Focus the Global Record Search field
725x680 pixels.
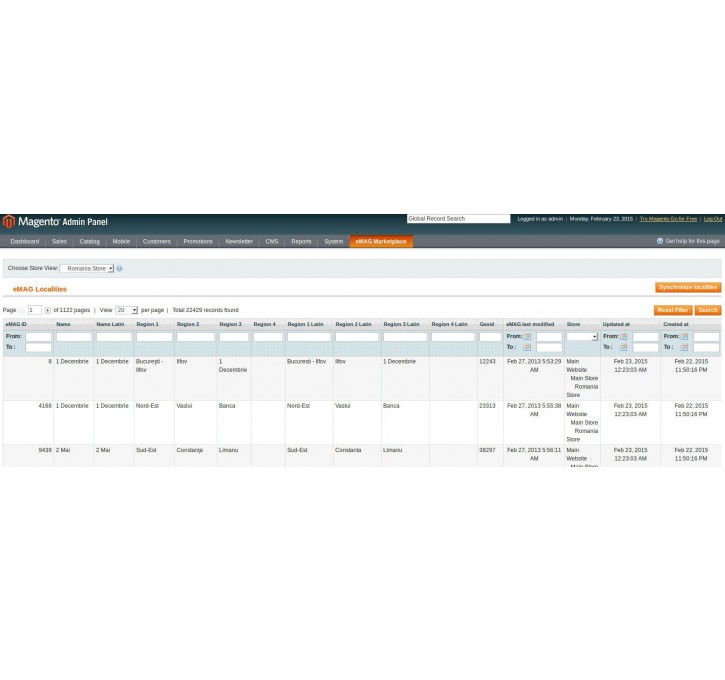click(458, 219)
